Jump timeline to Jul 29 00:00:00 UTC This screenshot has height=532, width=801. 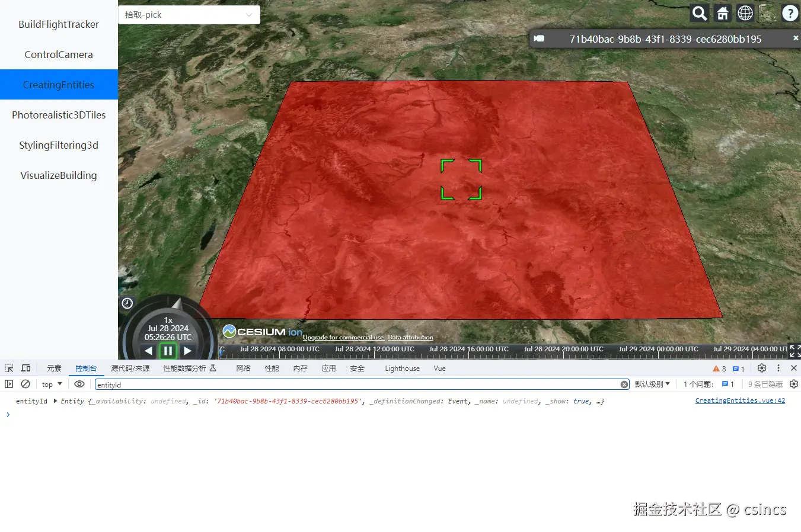tap(658, 350)
